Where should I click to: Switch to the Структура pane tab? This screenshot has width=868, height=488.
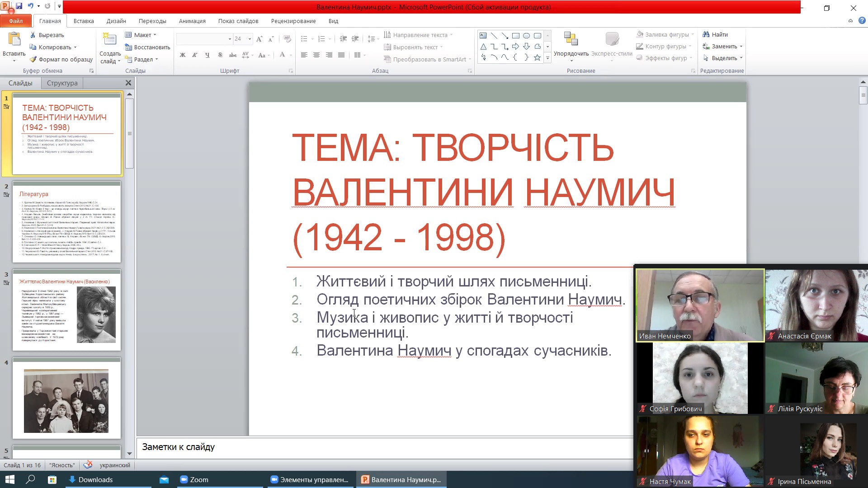pyautogui.click(x=62, y=83)
